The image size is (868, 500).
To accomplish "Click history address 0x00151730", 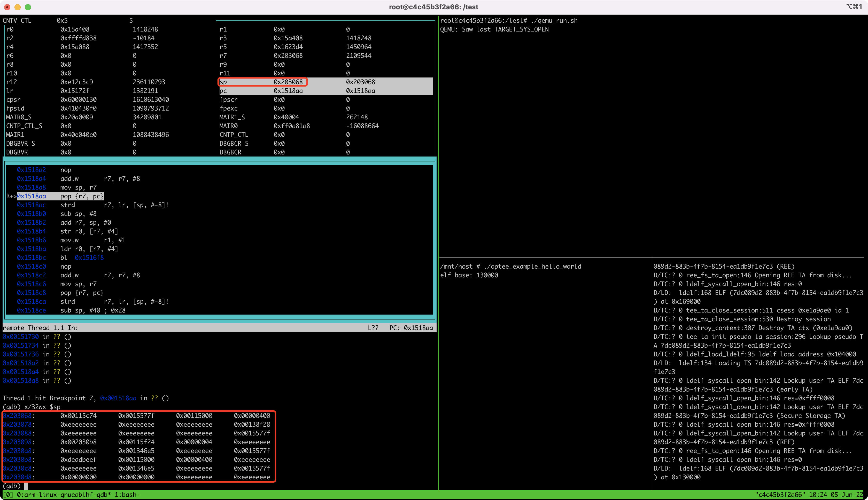I will [x=21, y=337].
